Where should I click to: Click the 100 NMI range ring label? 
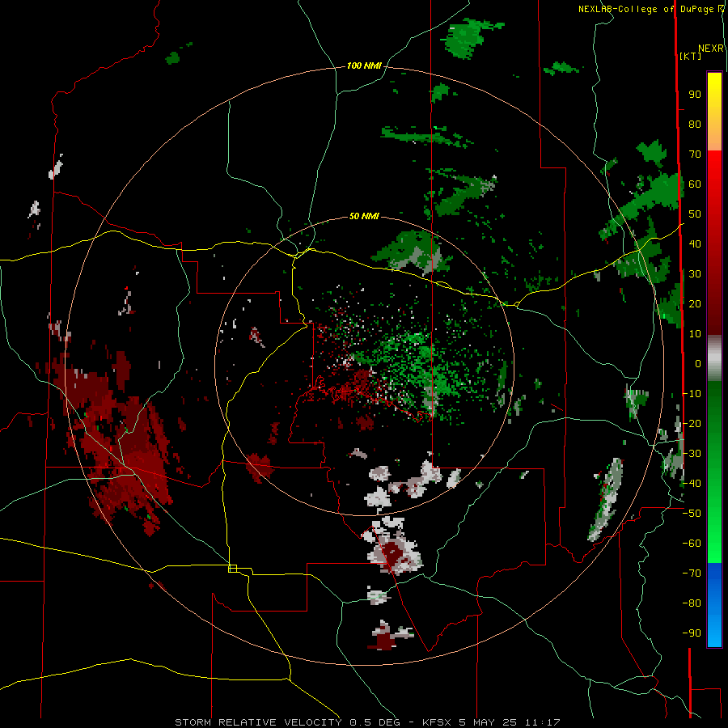pyautogui.click(x=364, y=66)
